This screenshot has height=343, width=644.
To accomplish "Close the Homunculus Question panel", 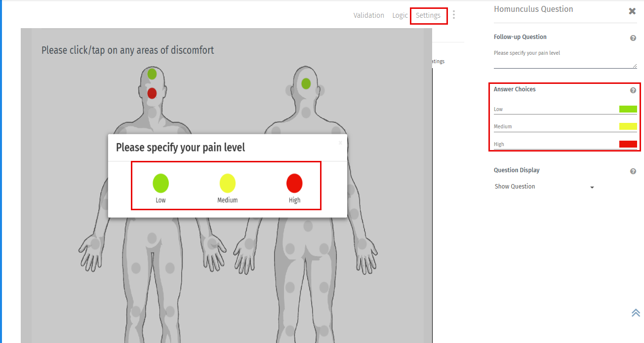I will (x=632, y=11).
